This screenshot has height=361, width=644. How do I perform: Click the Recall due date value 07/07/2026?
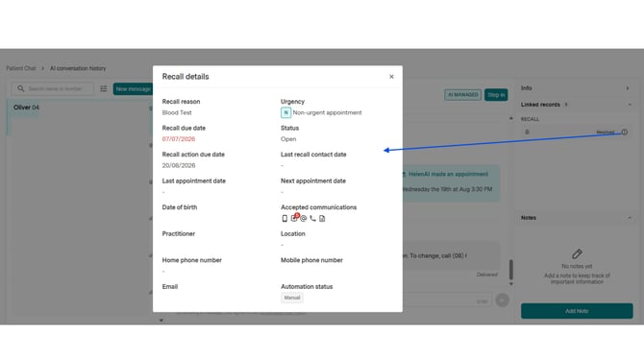pyautogui.click(x=179, y=139)
